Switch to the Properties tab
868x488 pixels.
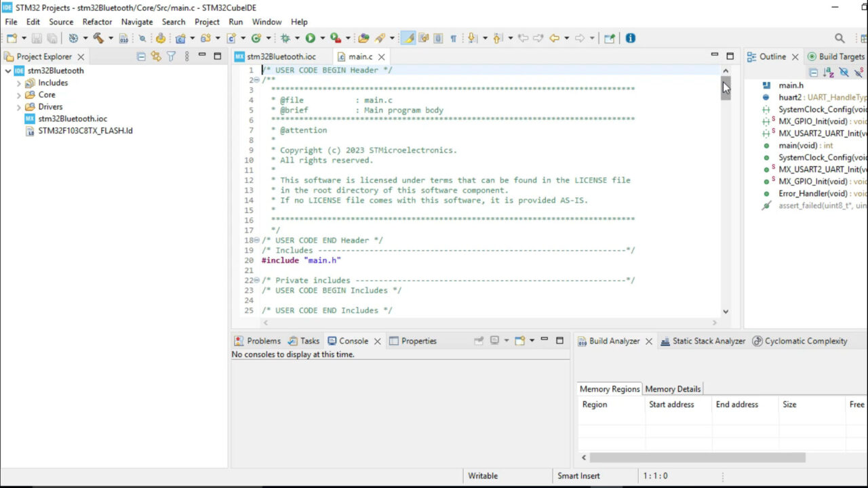pyautogui.click(x=412, y=341)
